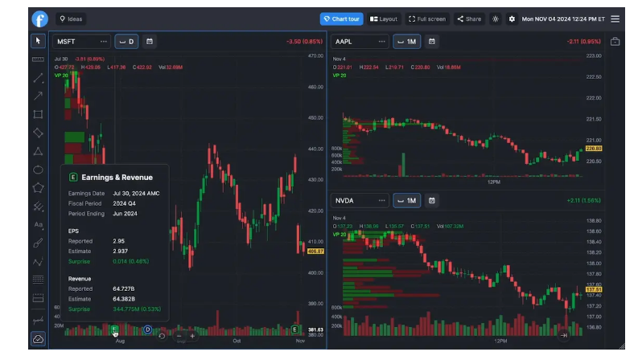This screenshot has height=364, width=638.
Task: Select the pitchfork lines tool
Action: click(x=38, y=207)
